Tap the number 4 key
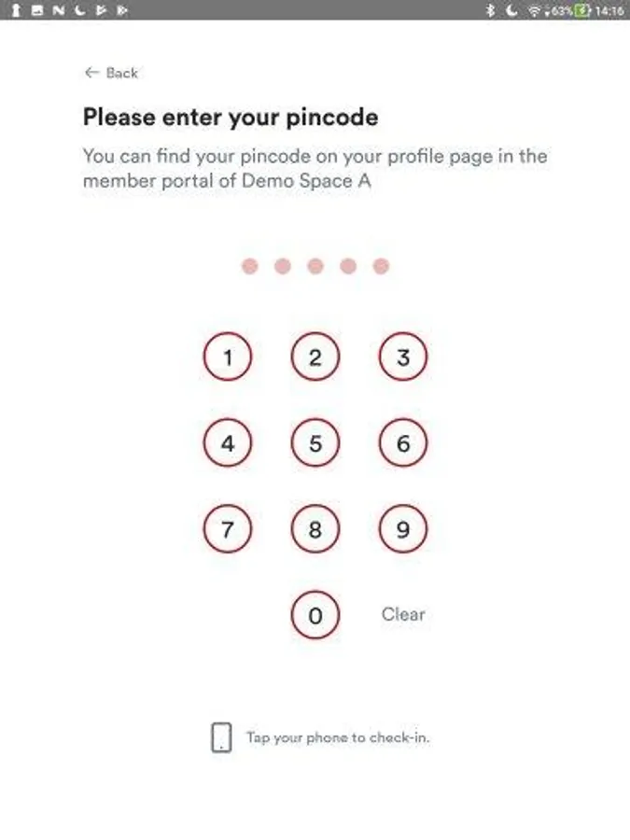The image size is (630, 840). click(227, 443)
